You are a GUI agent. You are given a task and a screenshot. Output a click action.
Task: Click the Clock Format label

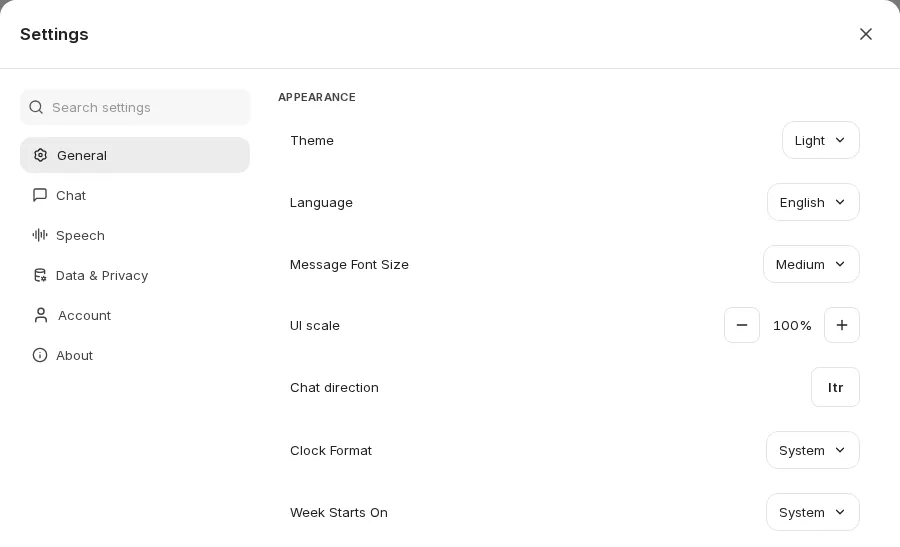click(331, 451)
